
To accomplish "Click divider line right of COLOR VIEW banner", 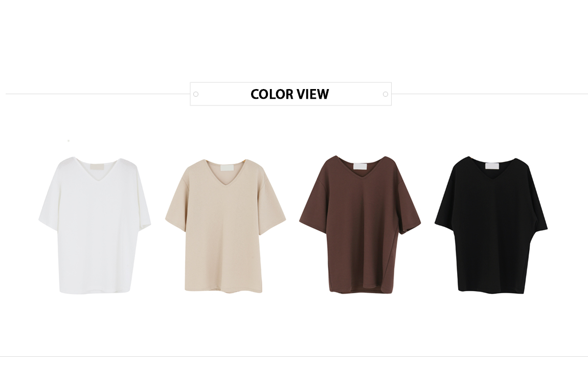I will click(x=490, y=94).
